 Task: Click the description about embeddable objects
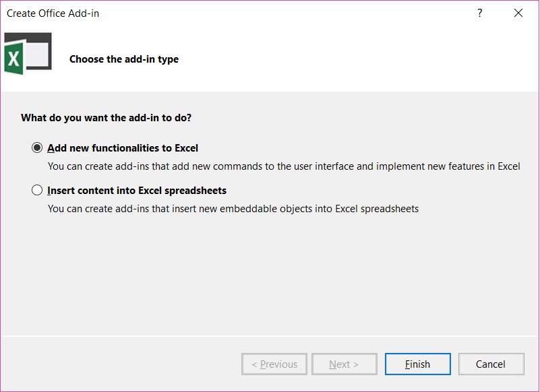[233, 209]
